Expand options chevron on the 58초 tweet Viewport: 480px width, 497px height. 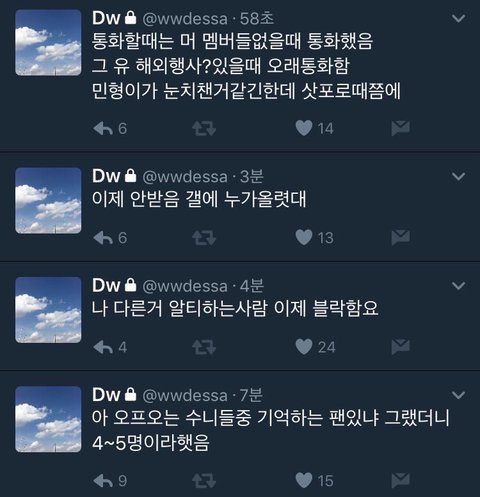(459, 18)
